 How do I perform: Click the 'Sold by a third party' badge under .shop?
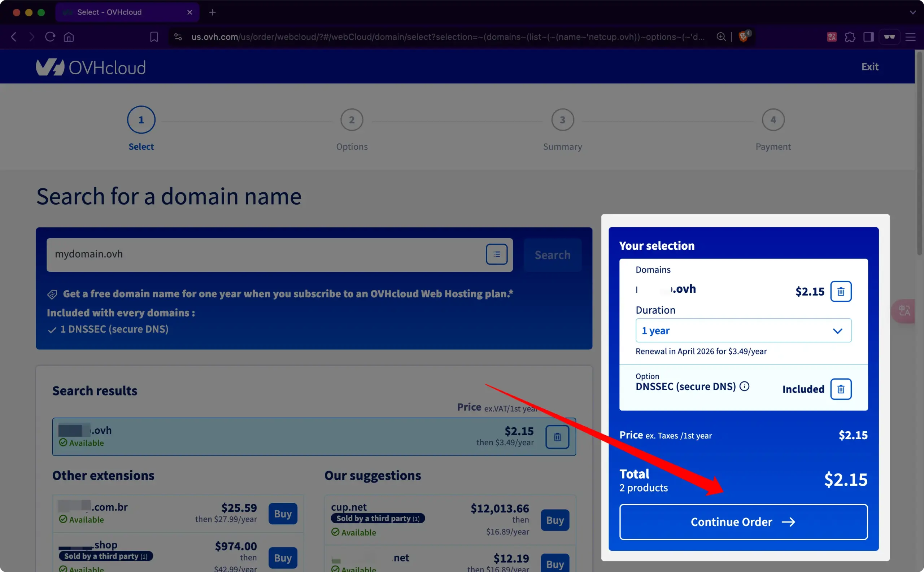tap(105, 556)
